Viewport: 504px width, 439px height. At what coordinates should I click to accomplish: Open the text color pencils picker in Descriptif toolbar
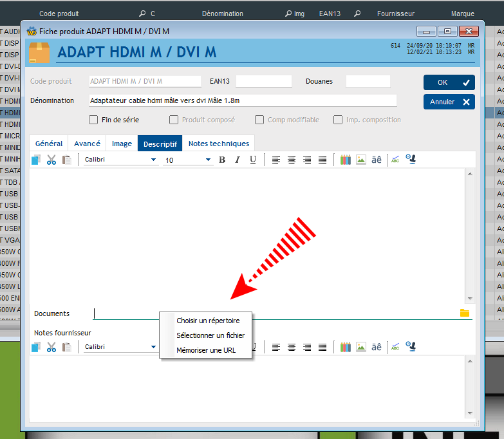pos(346,160)
